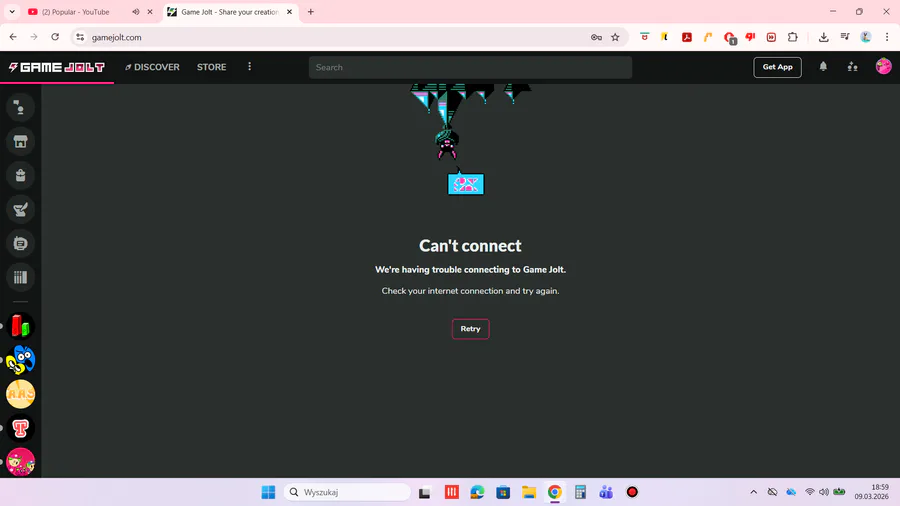Open Chrome downloads

pyautogui.click(x=824, y=37)
